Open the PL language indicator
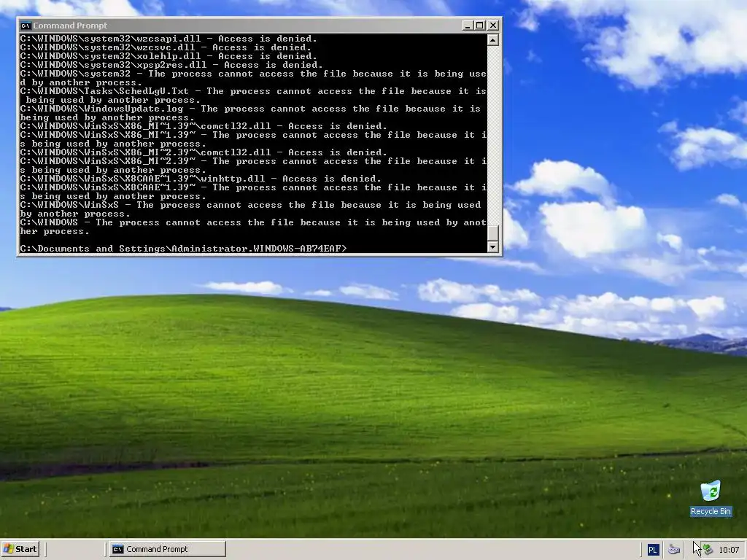 pos(653,550)
